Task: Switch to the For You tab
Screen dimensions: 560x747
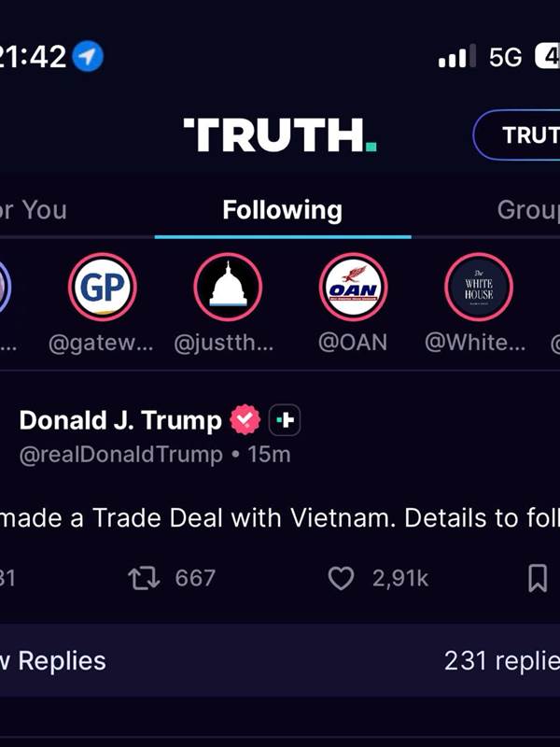Action: [x=34, y=210]
